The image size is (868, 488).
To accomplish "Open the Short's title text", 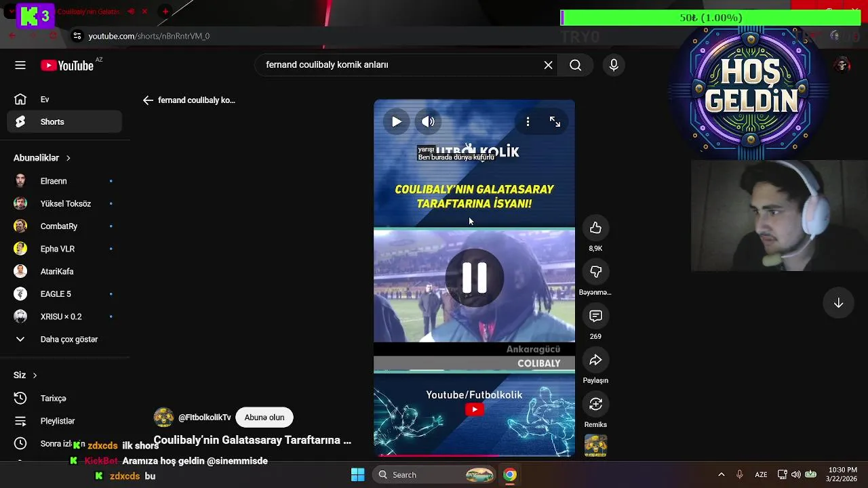I will [x=252, y=440].
